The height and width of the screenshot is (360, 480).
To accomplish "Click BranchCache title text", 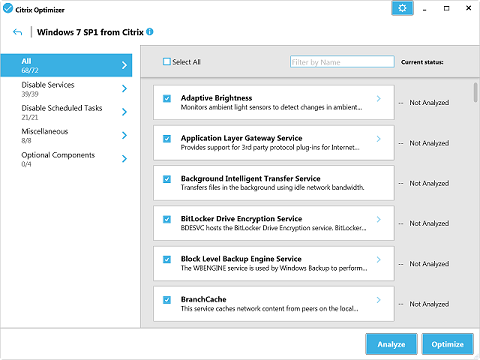I will 203,299.
